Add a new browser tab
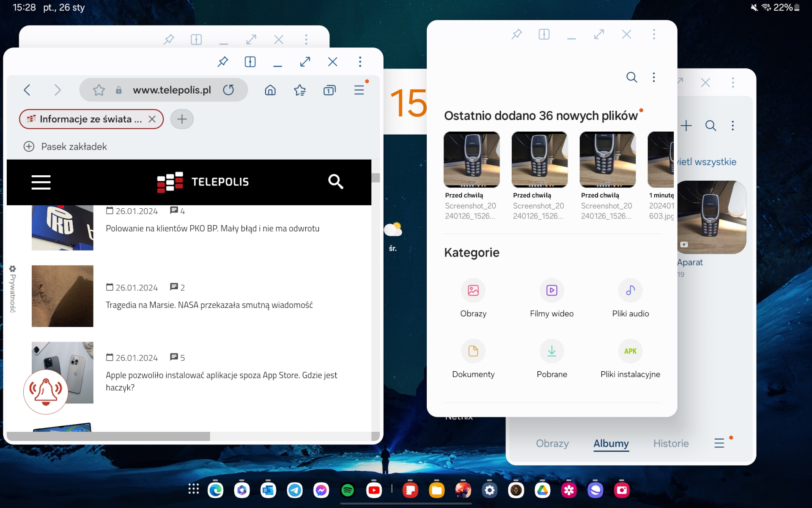This screenshot has height=508, width=812. point(182,119)
